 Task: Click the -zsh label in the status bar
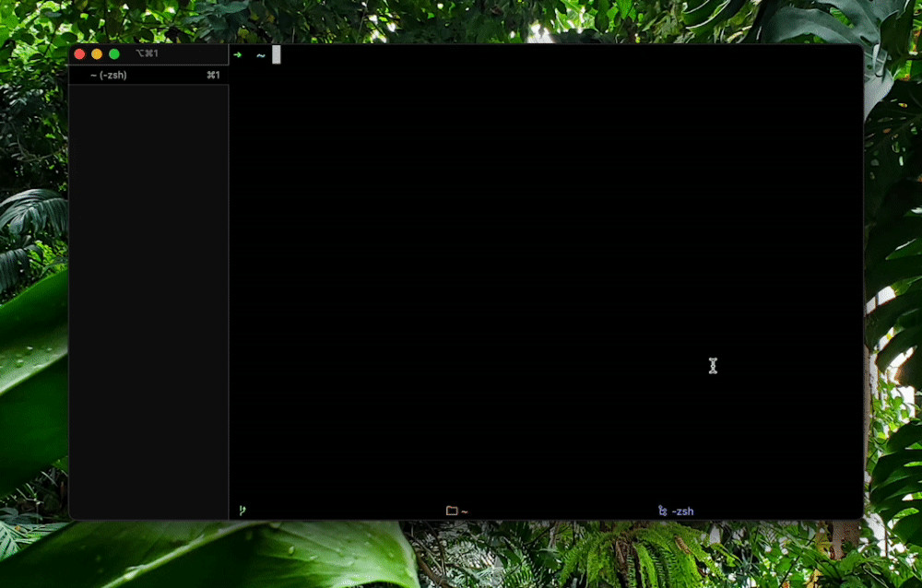tap(682, 509)
